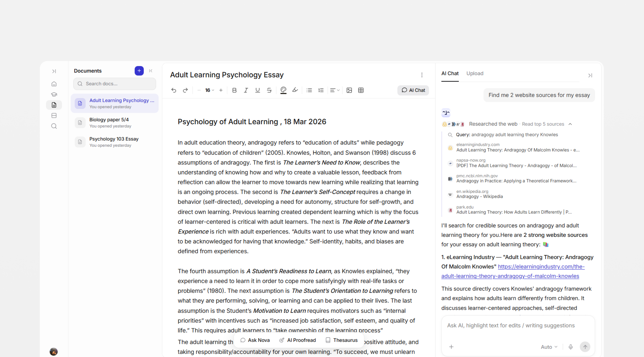
Task: Decrease the font size
Action: click(x=199, y=90)
